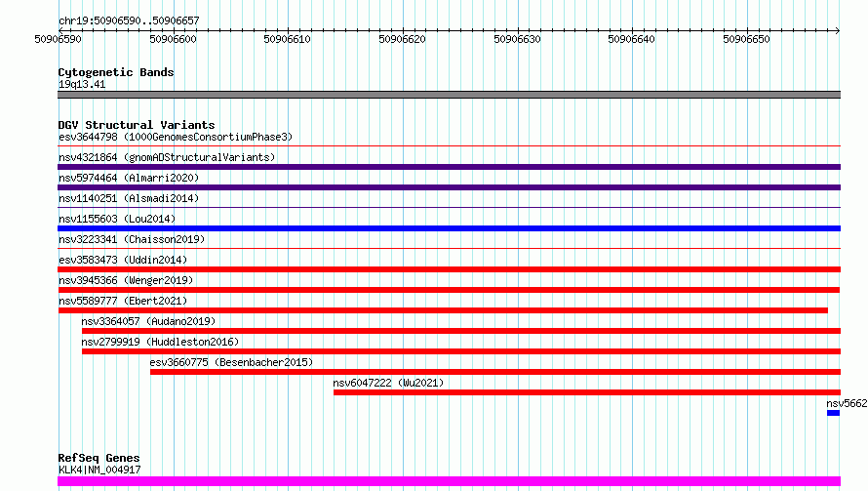Click the KLK4|NM_004917 gene label

[x=99, y=470]
